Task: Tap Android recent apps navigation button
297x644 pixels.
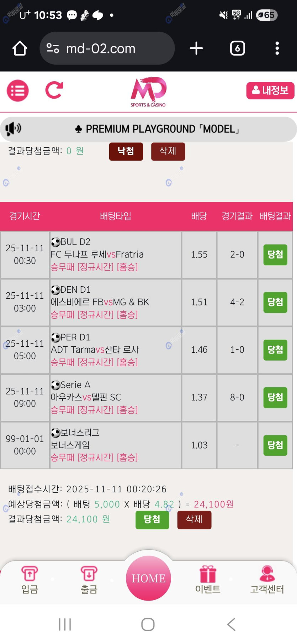Action: (65, 624)
